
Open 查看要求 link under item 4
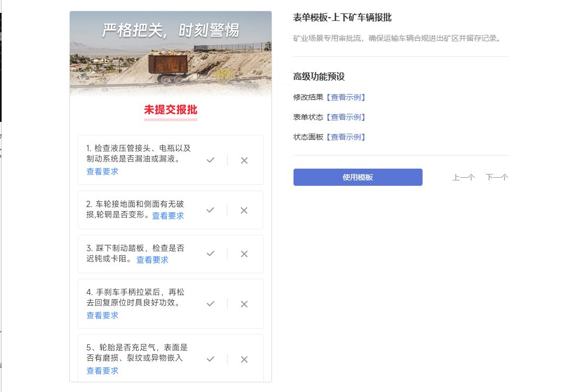102,315
